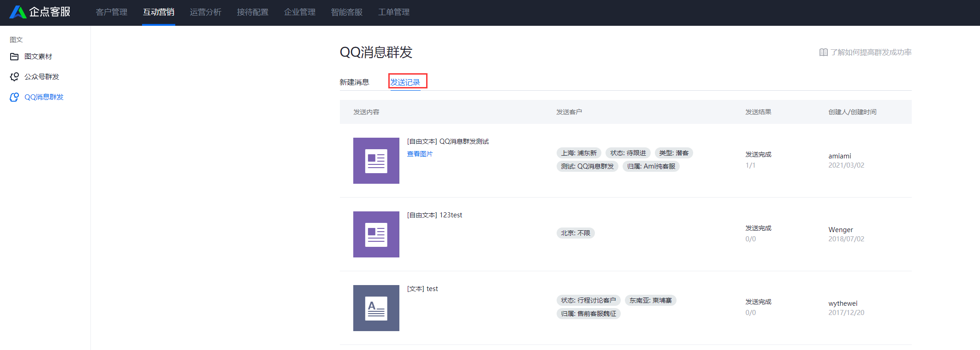Click the 归属: 售前客服魏征 tag
Viewport: 980px width, 350px height.
point(588,314)
